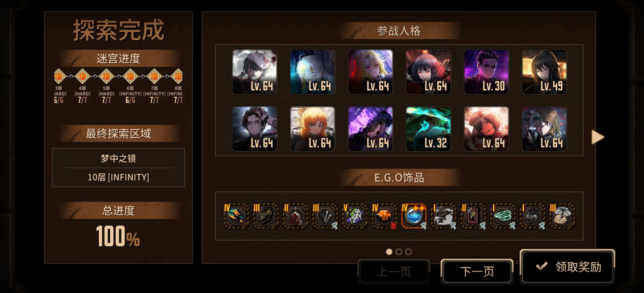This screenshot has width=644, height=293.
Task: Click the umbrella creature E.G.O gift icon
Action: (x=562, y=216)
